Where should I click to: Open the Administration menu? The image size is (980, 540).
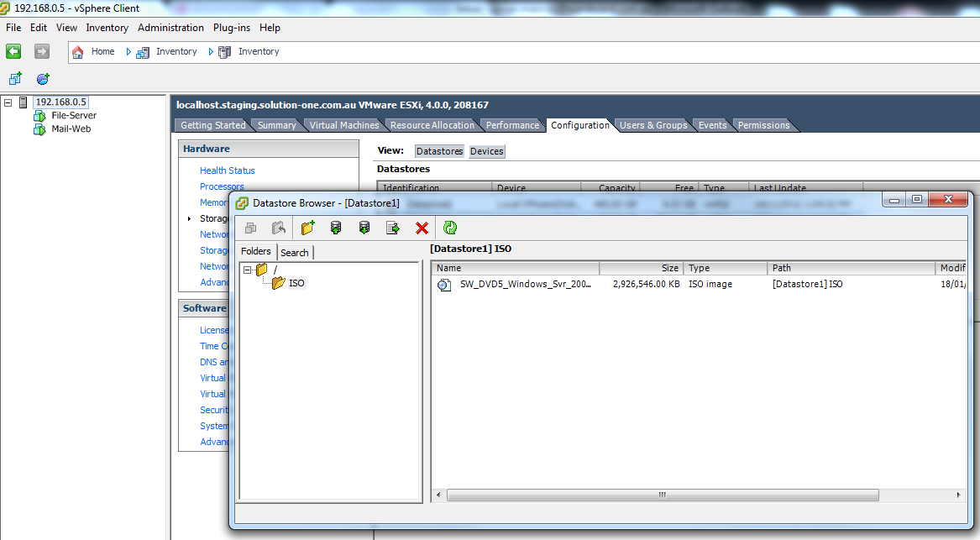pos(170,28)
